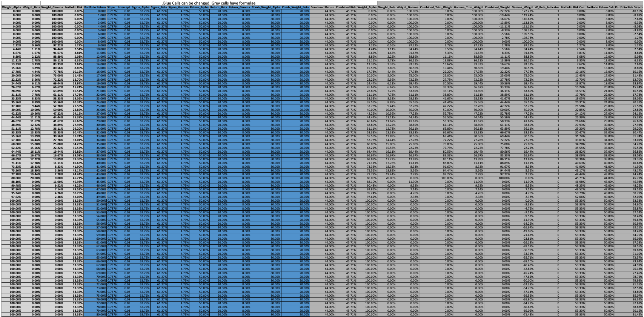Select the Portfolio Risk Calc header
644x317 pixels.
click(573, 7)
